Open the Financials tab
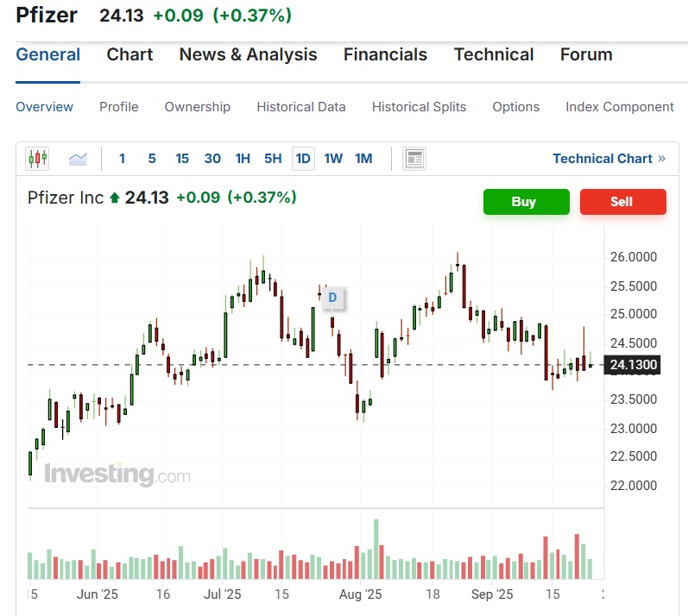The height and width of the screenshot is (616, 688). coord(385,54)
